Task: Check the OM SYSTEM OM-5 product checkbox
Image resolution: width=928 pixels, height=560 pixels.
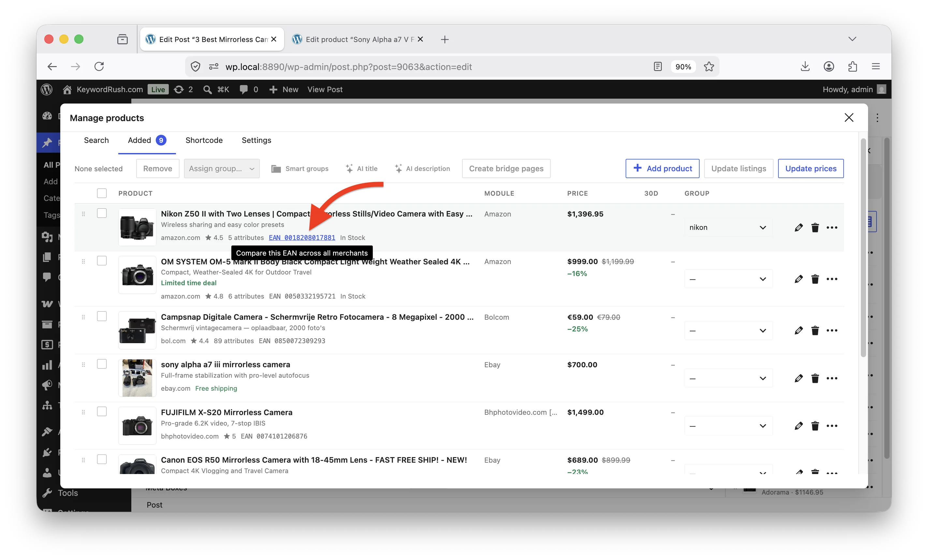Action: coord(102,261)
